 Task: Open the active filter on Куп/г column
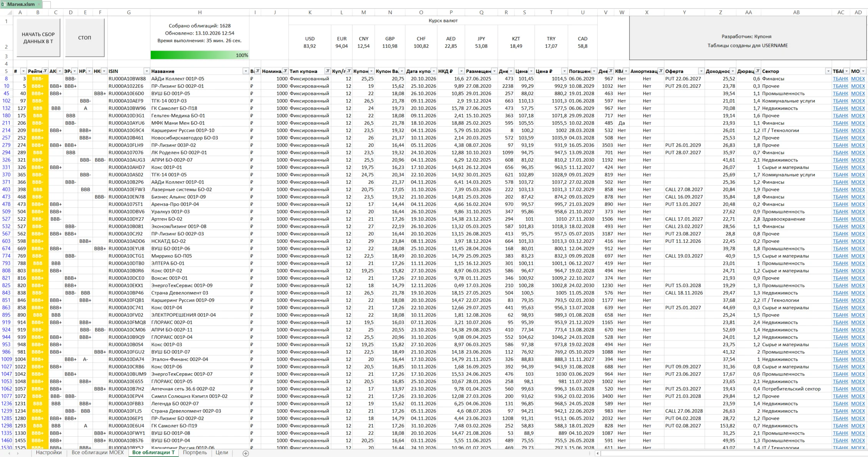point(349,71)
